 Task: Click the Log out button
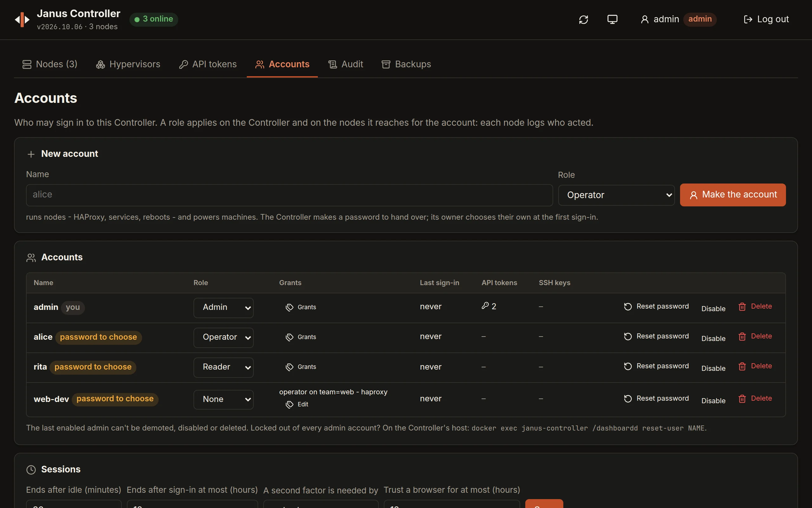pos(766,19)
